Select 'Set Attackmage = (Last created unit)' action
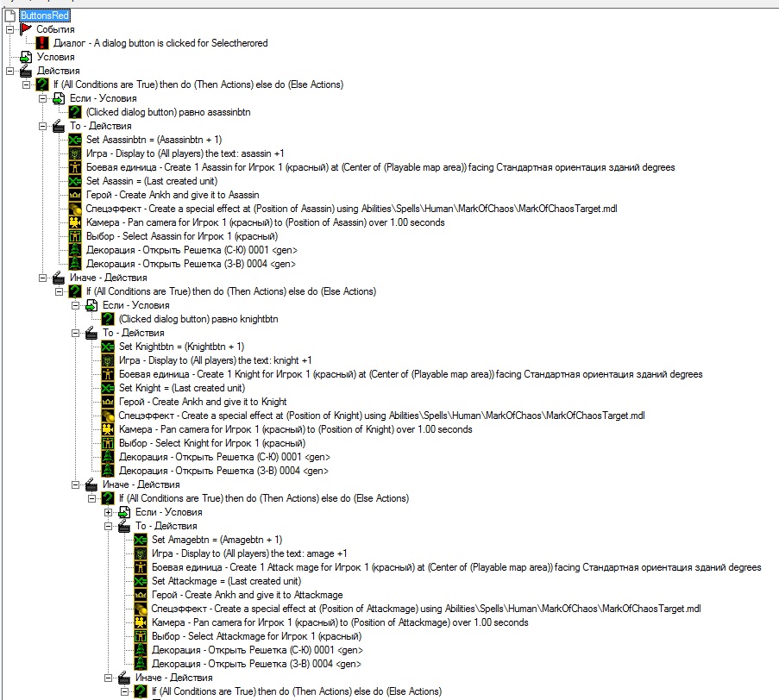 tap(226, 581)
